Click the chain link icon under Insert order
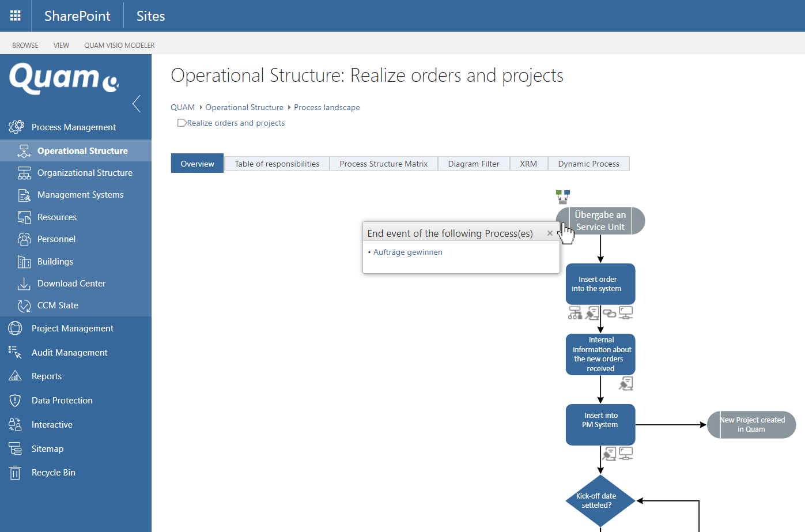Image resolution: width=805 pixels, height=532 pixels. point(609,313)
